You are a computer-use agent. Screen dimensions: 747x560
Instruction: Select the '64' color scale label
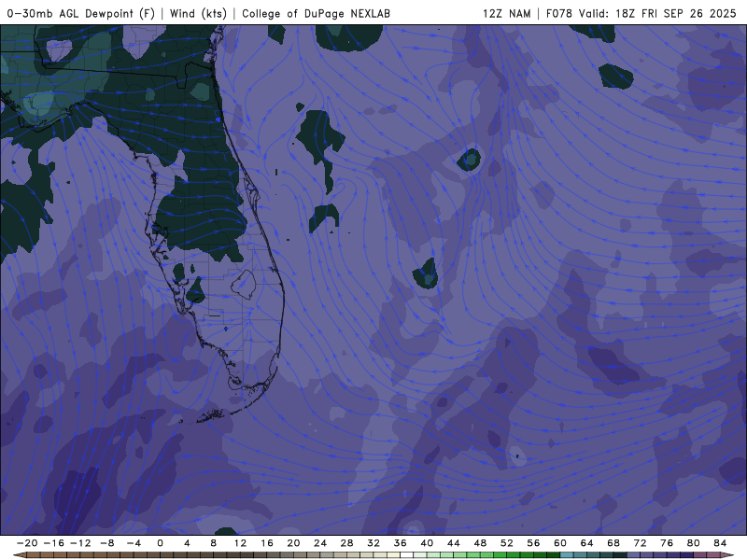tap(587, 543)
